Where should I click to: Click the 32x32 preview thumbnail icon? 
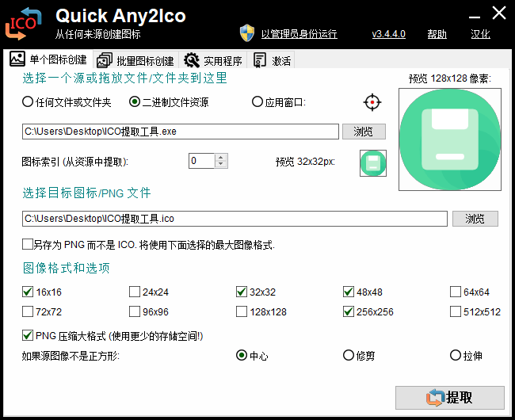[373, 162]
